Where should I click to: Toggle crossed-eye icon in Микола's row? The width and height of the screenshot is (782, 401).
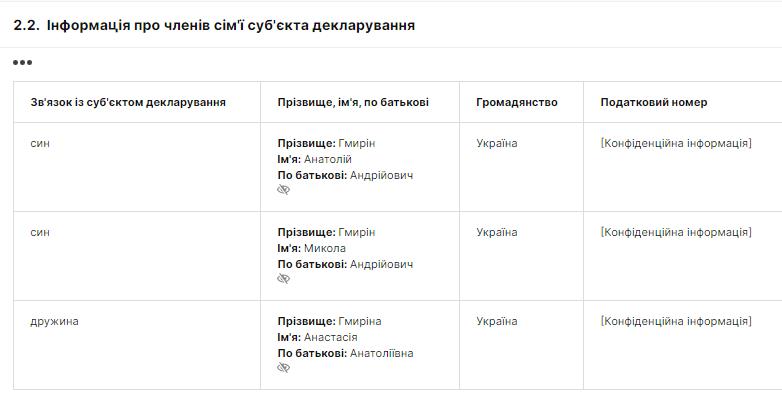(x=284, y=279)
